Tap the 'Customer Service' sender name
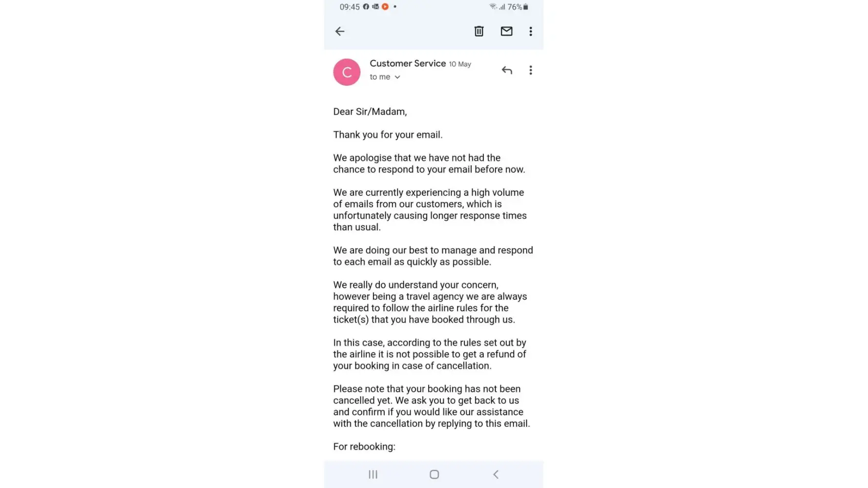 [x=408, y=63]
